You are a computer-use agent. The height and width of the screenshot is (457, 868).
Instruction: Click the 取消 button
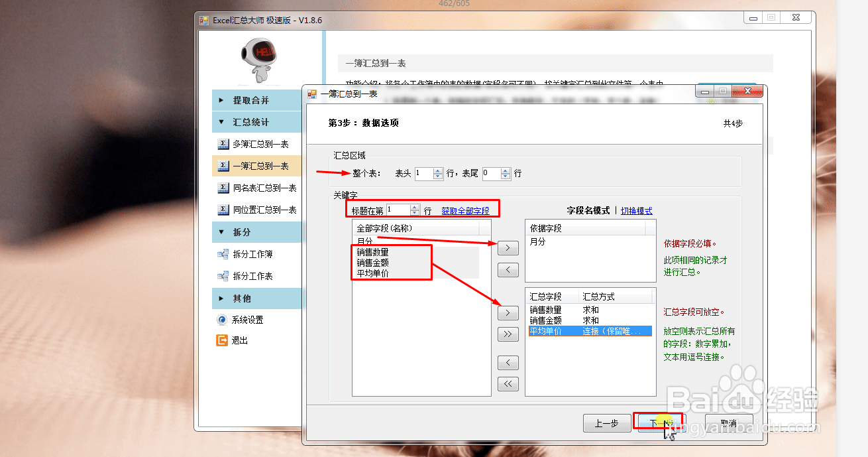[x=728, y=423]
